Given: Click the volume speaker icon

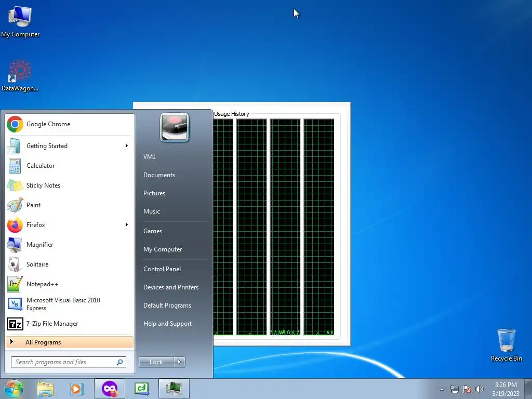Looking at the screenshot, I should (x=480, y=389).
